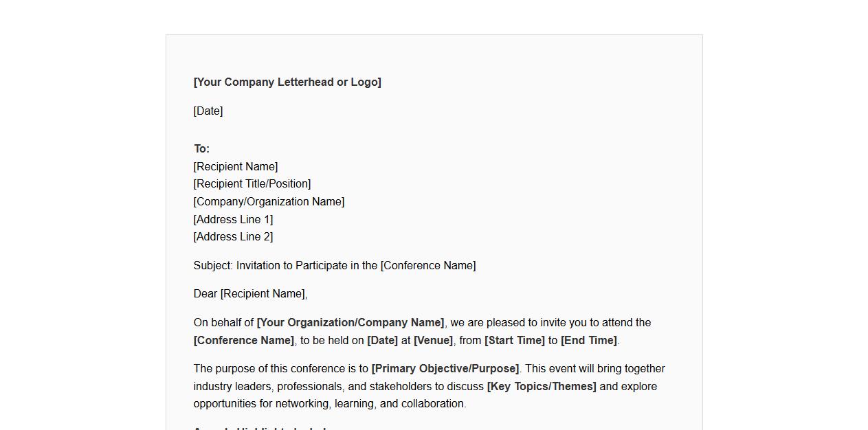Click the bold [End Time] placeholder
The width and height of the screenshot is (868, 430).
pyautogui.click(x=589, y=341)
